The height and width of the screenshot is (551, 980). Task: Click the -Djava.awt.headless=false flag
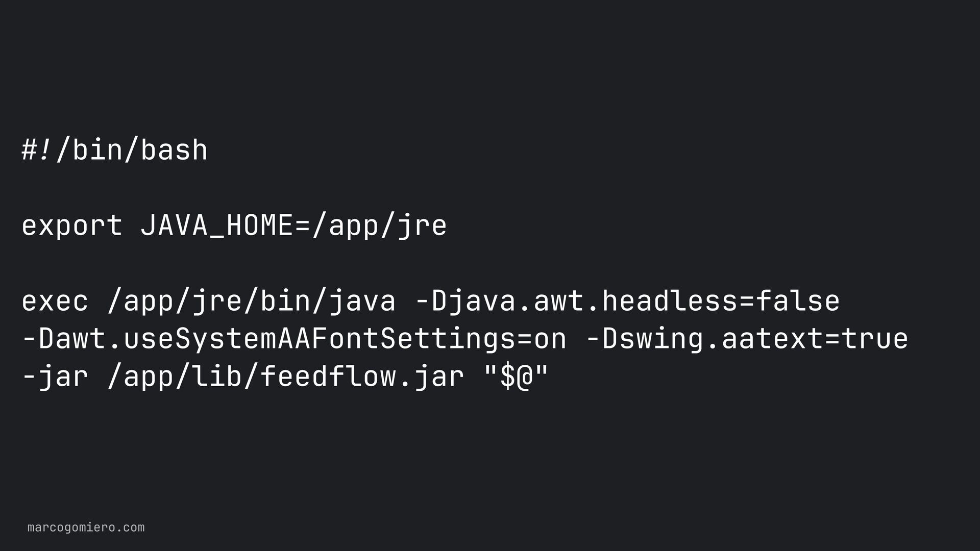(627, 300)
